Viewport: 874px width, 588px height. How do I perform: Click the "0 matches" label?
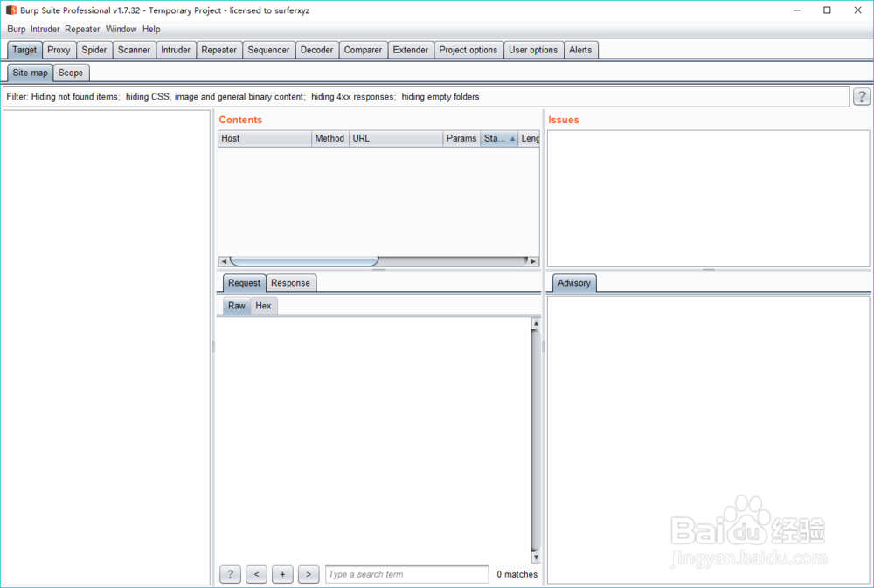(x=517, y=574)
